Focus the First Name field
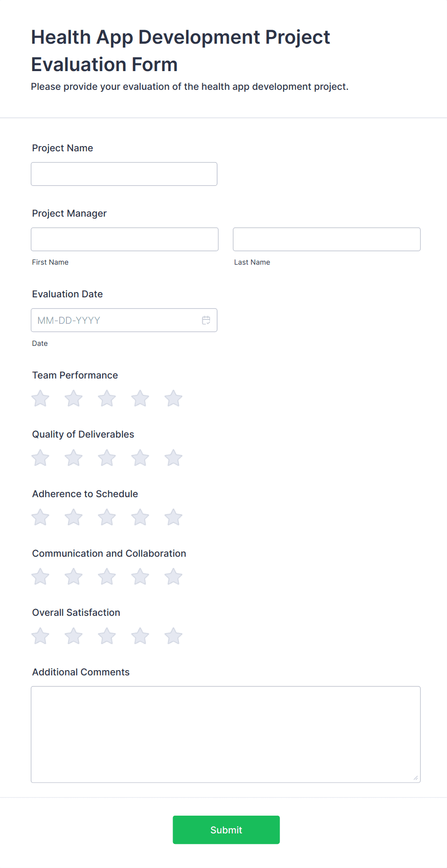This screenshot has width=447, height=868. (124, 239)
